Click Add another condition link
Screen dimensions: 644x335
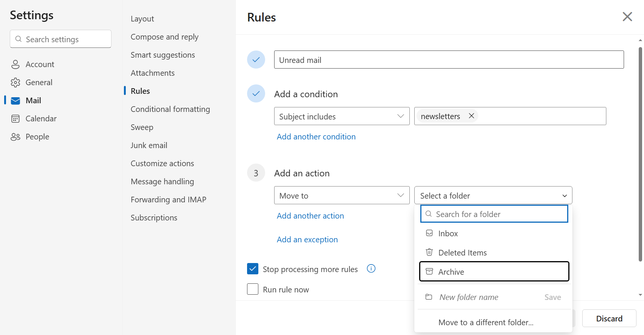point(316,137)
